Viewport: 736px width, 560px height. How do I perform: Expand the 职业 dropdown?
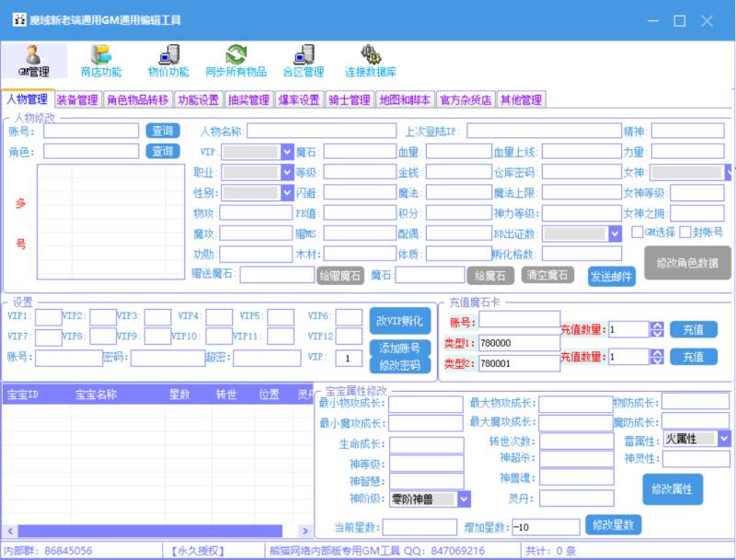click(x=287, y=173)
